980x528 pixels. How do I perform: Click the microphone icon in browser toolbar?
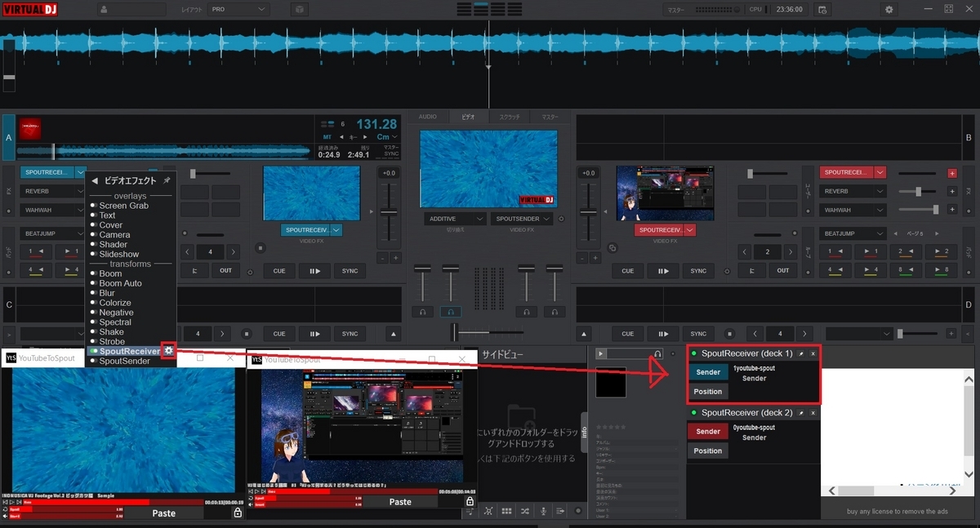[543, 512]
